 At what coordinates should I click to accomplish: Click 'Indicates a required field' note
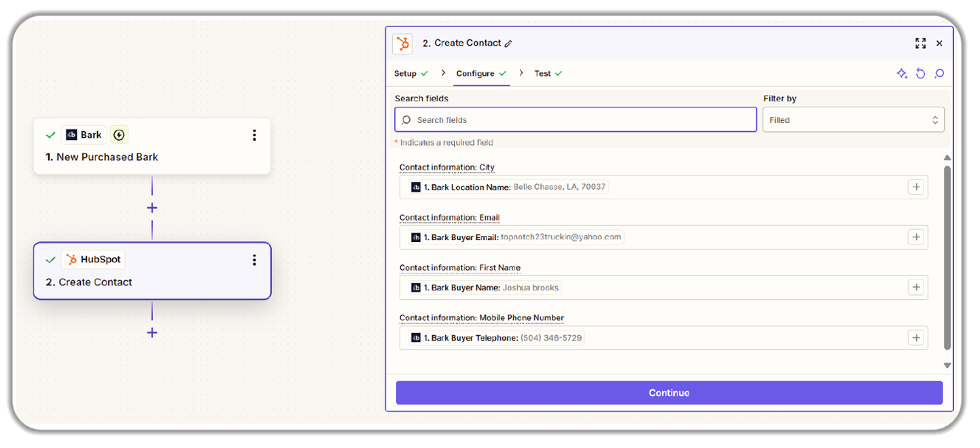(x=447, y=143)
